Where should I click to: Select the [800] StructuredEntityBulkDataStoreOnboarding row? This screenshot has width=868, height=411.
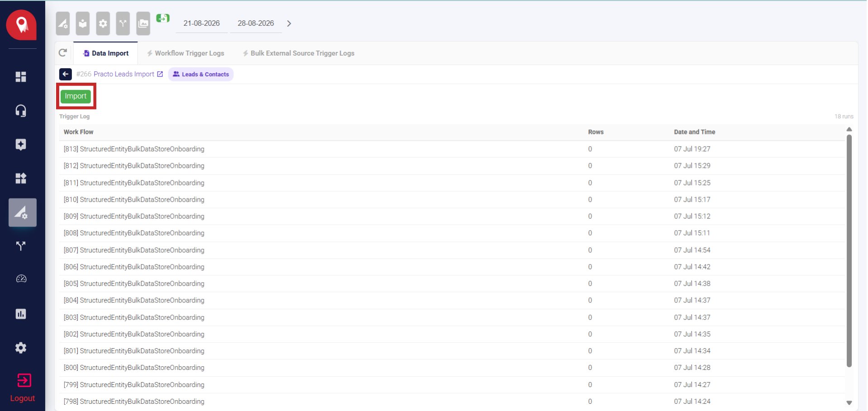tap(452, 368)
